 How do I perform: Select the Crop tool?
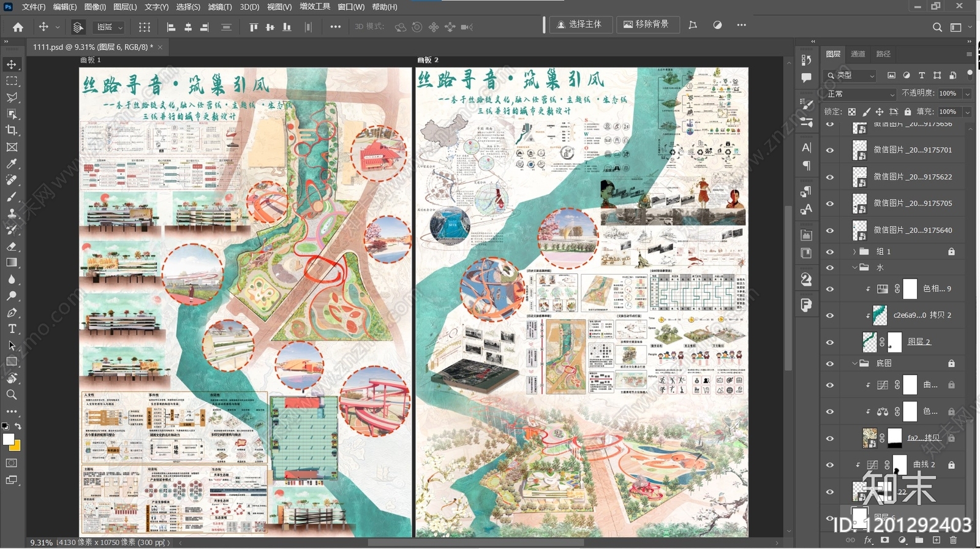[12, 131]
